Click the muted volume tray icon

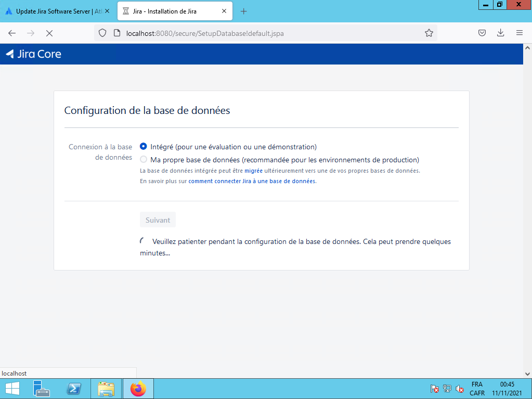point(460,389)
